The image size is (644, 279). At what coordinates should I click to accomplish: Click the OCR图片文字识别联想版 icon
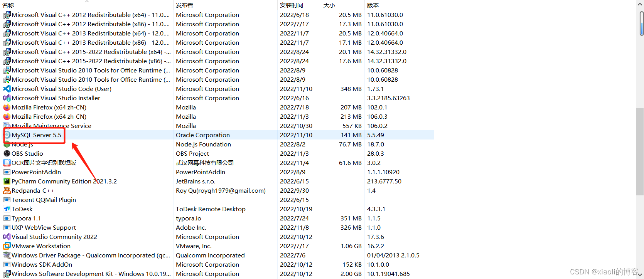click(7, 163)
